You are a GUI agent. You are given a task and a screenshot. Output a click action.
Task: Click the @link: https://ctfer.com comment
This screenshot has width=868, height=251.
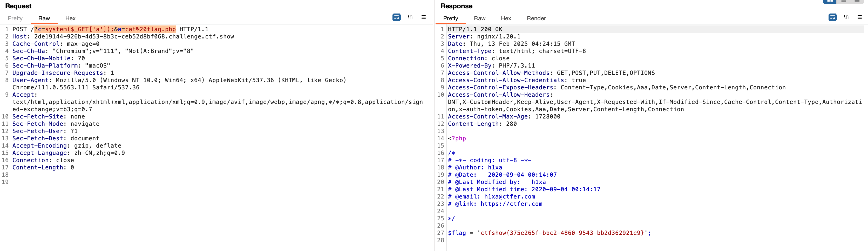pos(495,204)
